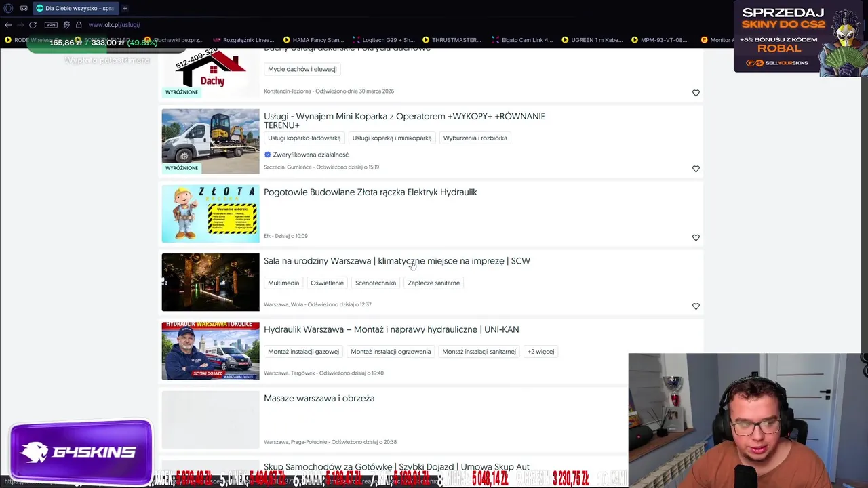
Task: Heart the Pogotowie Budowlane Złota rączka listing
Action: point(696,238)
